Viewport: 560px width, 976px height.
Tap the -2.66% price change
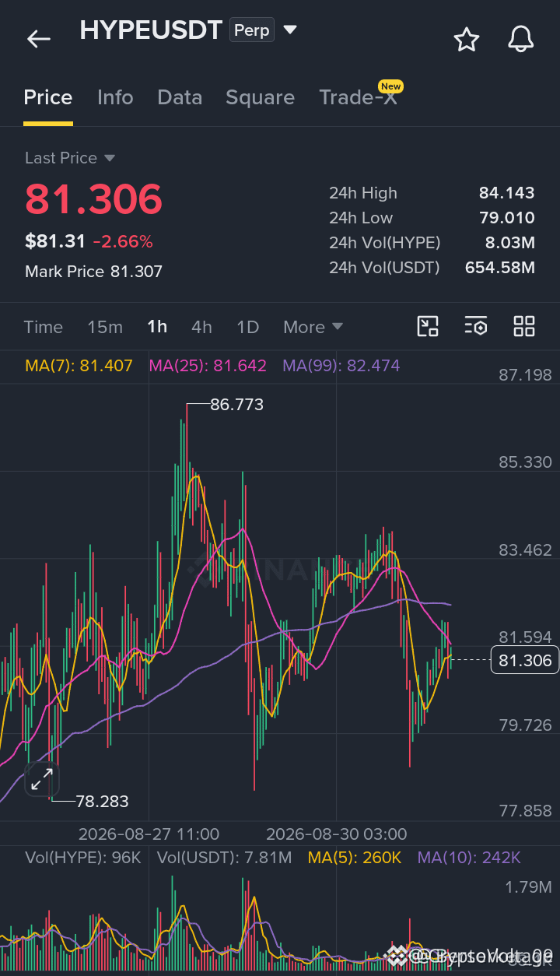click(123, 242)
